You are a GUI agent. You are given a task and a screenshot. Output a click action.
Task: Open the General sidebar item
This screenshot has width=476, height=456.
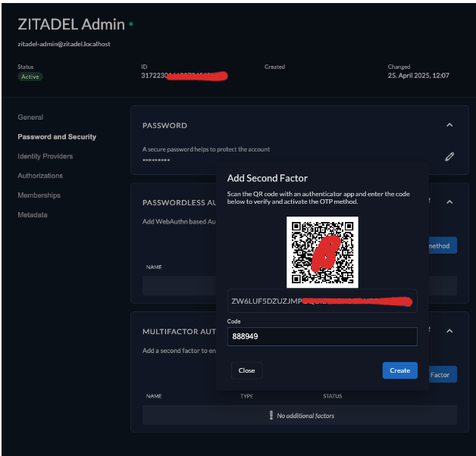tap(30, 117)
